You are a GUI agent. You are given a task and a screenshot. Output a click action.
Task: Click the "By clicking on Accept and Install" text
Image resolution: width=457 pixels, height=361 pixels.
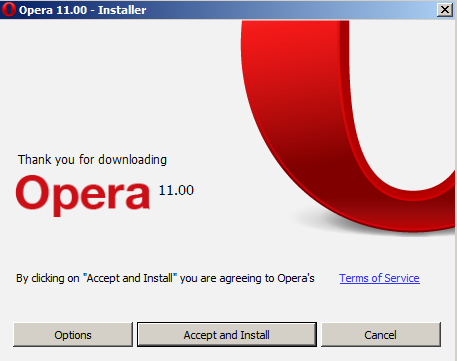[x=165, y=278]
